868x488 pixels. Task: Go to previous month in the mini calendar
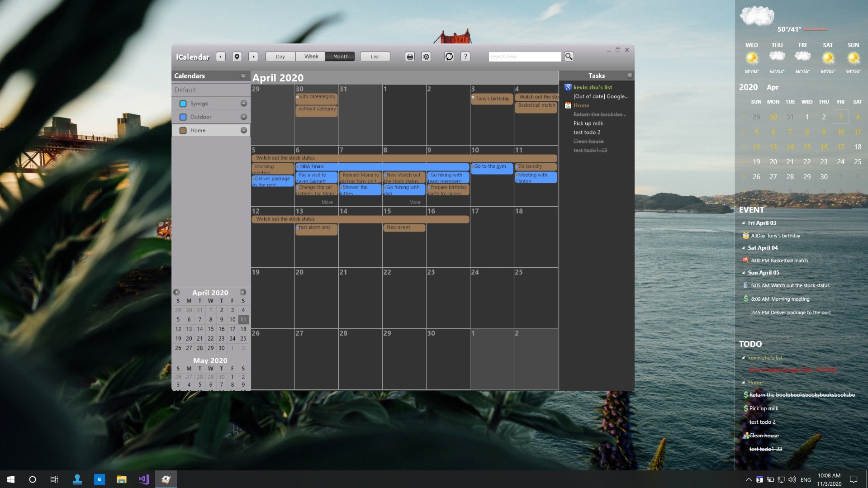click(x=176, y=293)
